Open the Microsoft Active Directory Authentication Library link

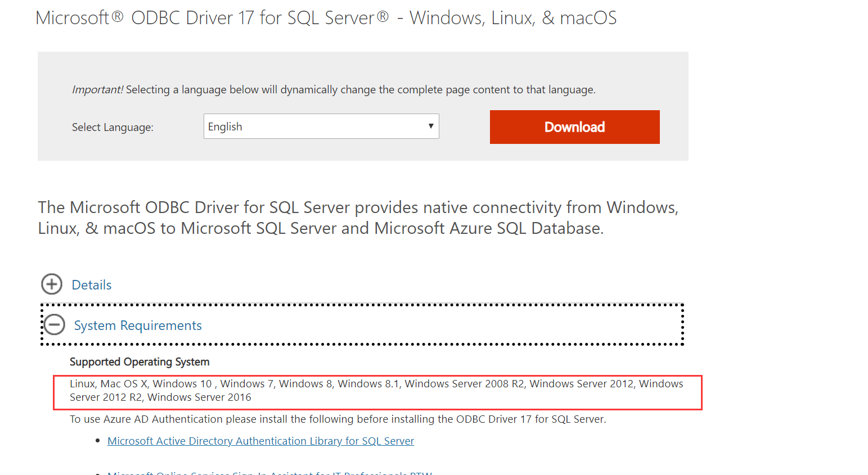(260, 441)
